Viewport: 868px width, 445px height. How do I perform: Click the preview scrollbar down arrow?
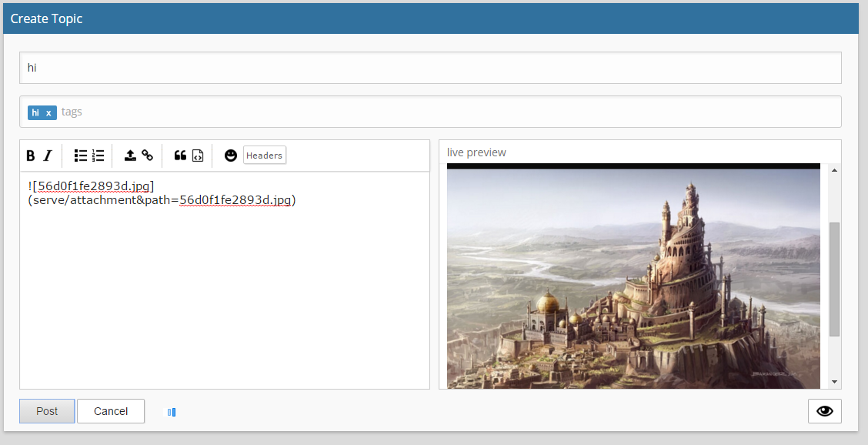834,382
